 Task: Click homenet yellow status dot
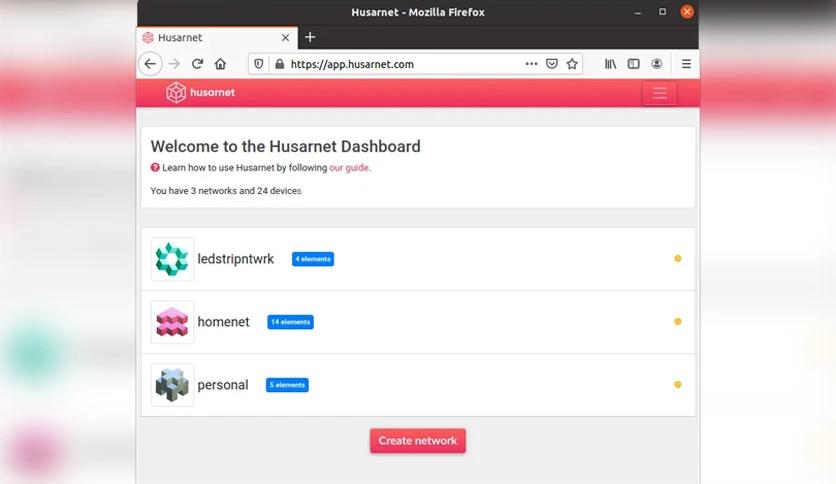coord(678,321)
